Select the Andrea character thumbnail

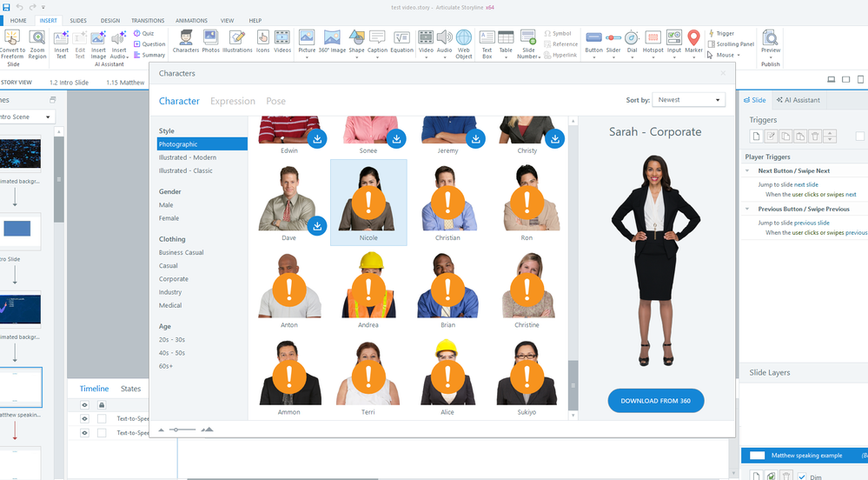point(368,290)
